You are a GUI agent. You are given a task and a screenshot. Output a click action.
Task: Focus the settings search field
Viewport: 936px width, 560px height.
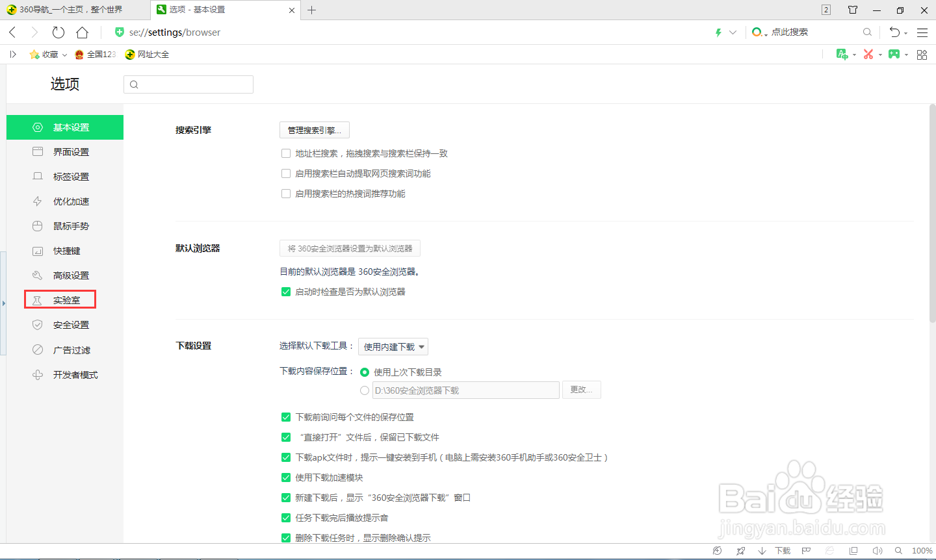(188, 84)
